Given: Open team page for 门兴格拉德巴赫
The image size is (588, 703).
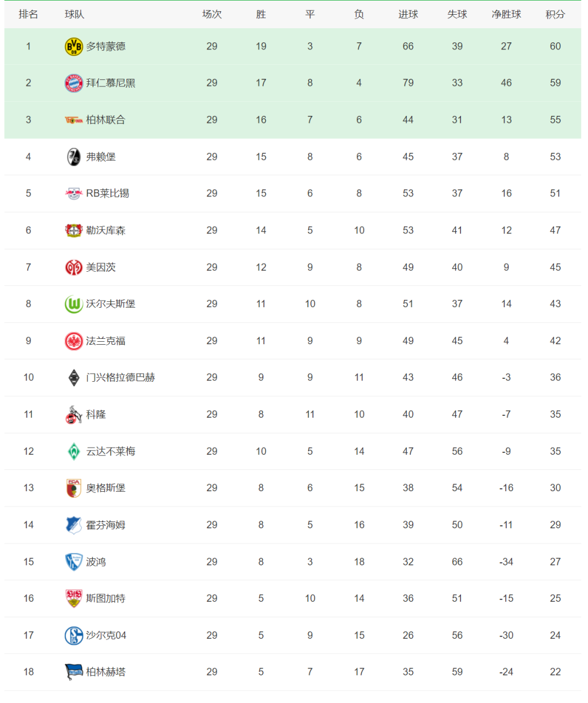Looking at the screenshot, I should tap(121, 378).
